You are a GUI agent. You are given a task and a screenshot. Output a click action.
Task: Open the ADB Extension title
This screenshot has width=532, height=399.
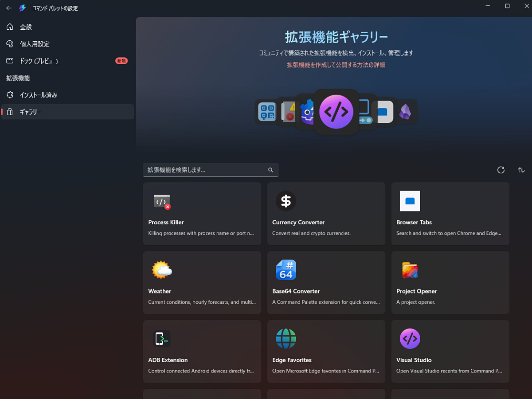(168, 360)
